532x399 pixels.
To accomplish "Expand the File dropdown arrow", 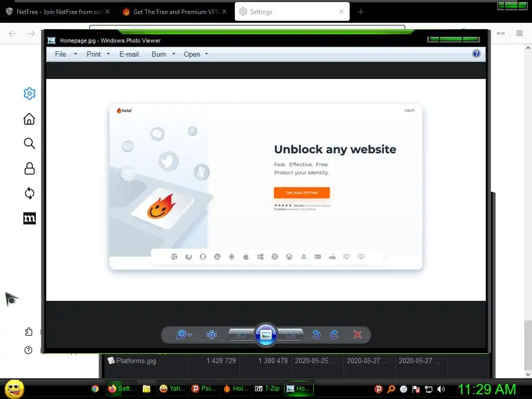I will [75, 54].
